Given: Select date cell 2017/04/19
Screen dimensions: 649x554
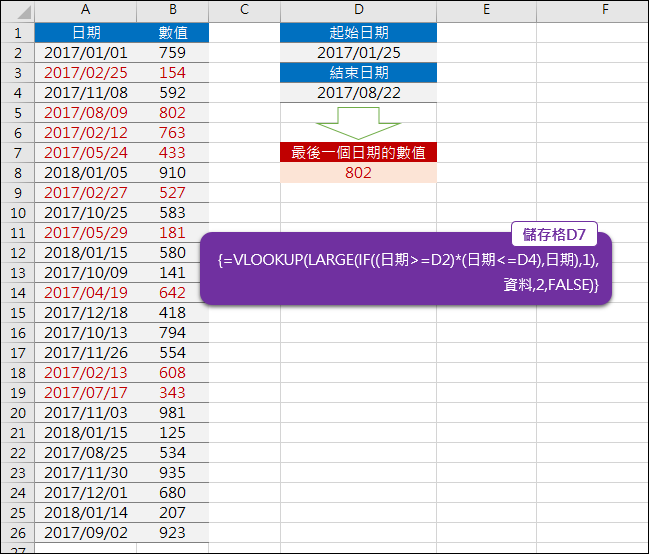Looking at the screenshot, I should 86,293.
